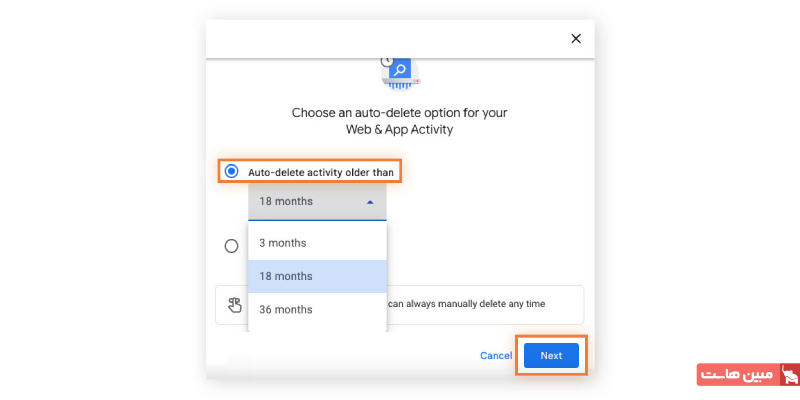Click the 'Choose an auto-delete option' heading

[399, 113]
